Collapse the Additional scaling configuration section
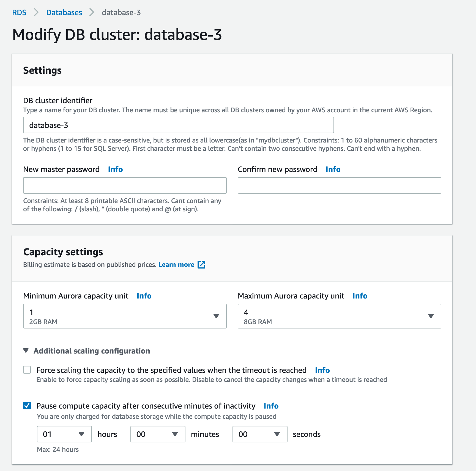 [26, 350]
